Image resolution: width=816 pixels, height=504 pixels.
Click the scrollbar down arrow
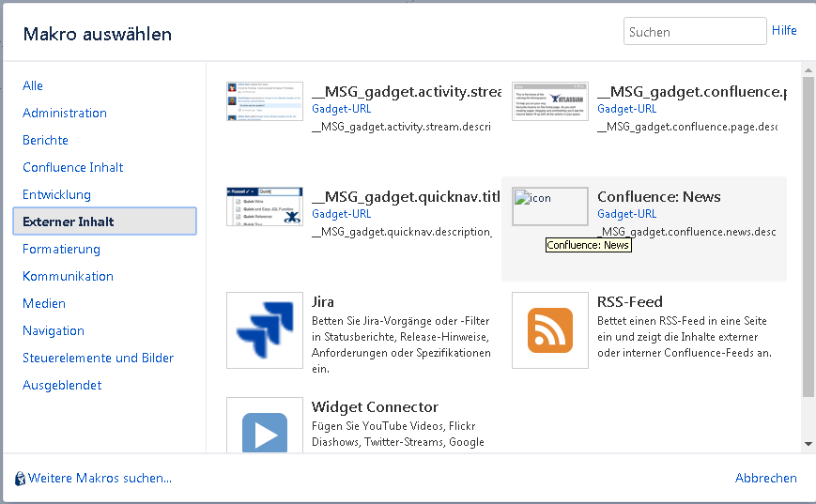click(808, 444)
